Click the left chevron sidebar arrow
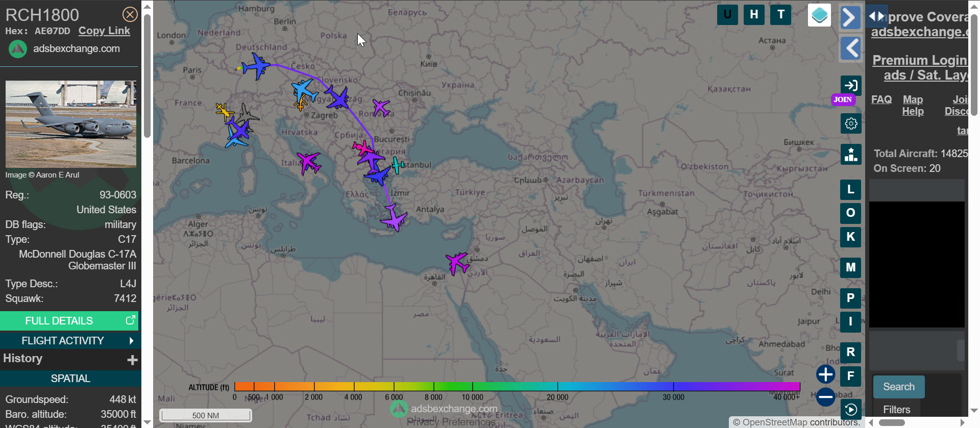980x428 pixels. click(x=850, y=48)
